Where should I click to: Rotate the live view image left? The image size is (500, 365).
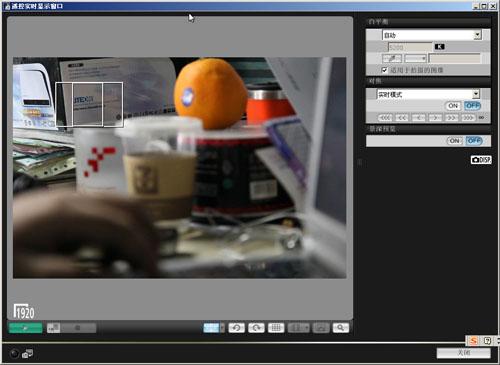tap(236, 328)
